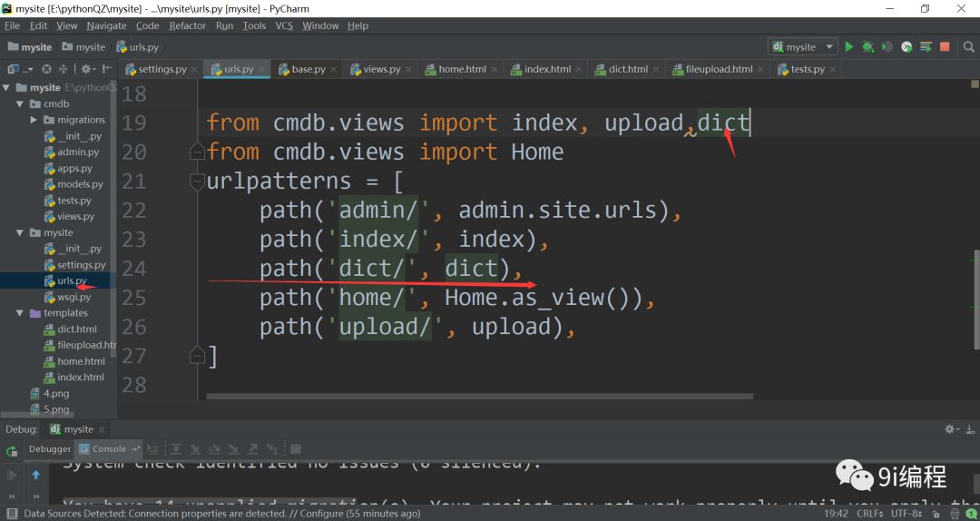Image resolution: width=980 pixels, height=521 pixels.
Task: Click the editor horizontal scrollbar
Action: [x=479, y=396]
